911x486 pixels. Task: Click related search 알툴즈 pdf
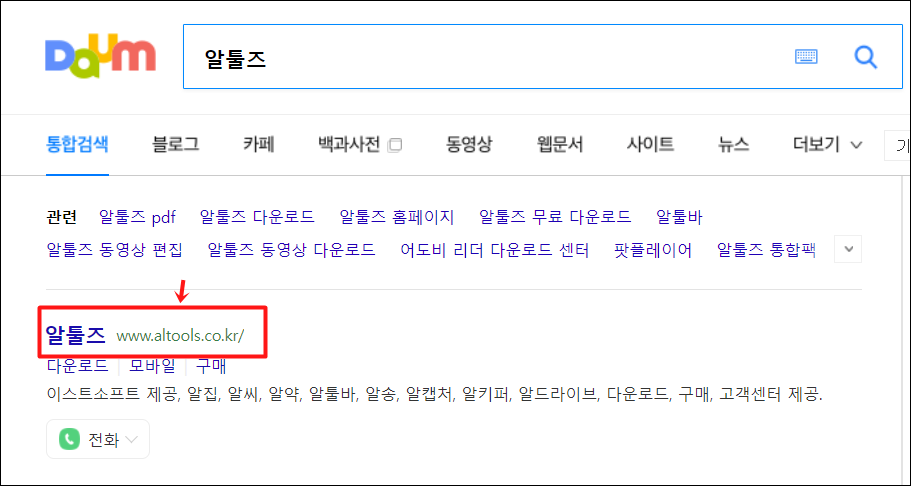point(137,217)
